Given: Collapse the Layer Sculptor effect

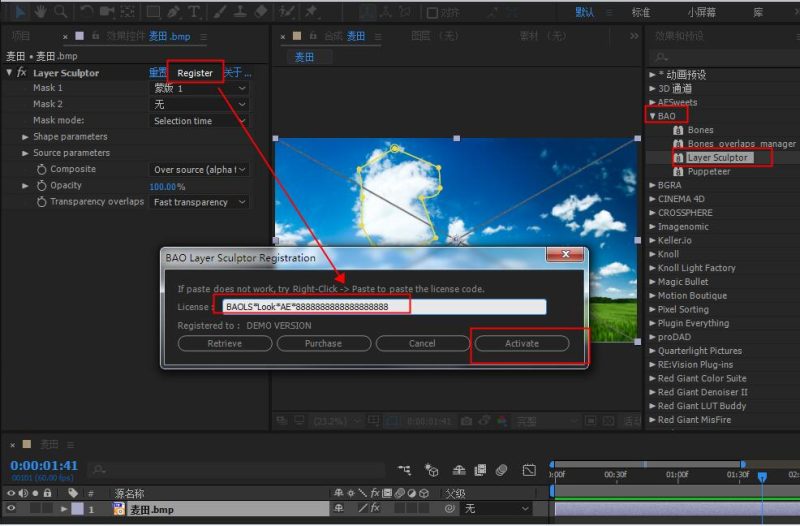Looking at the screenshot, I should click(9, 72).
